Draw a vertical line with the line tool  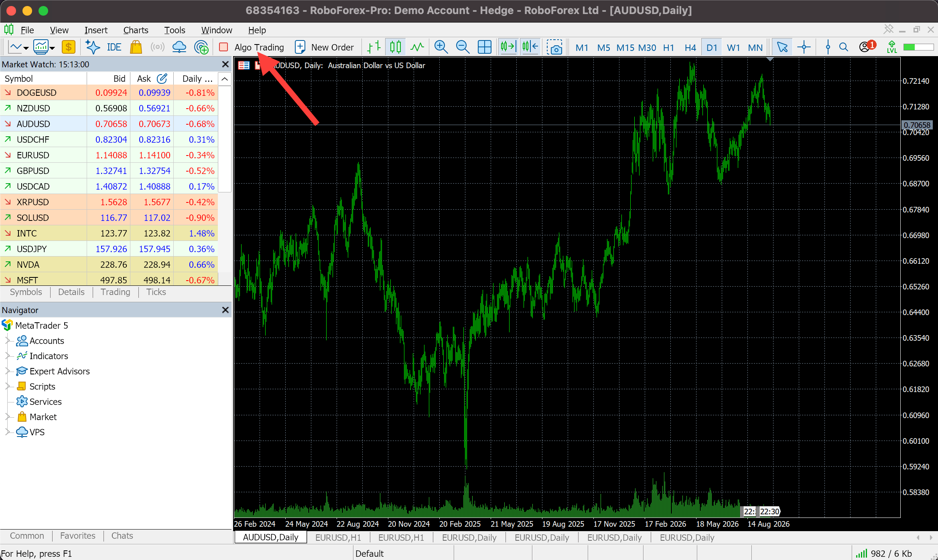tap(828, 47)
